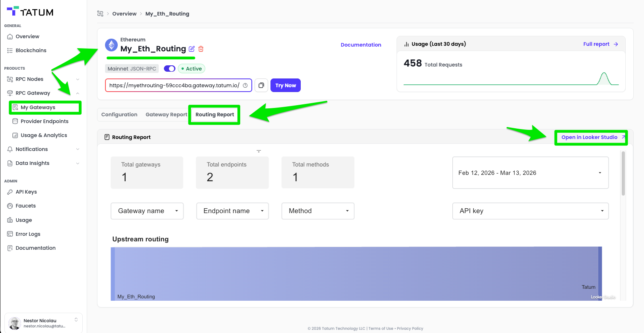Open the Documentation link near gateway header
This screenshot has width=644, height=333.
tap(361, 45)
